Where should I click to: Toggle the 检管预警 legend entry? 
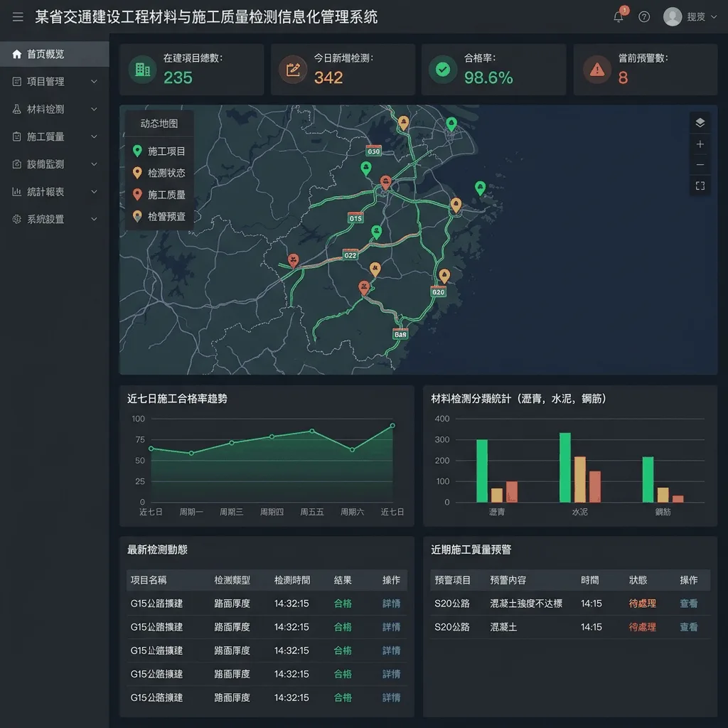point(159,216)
